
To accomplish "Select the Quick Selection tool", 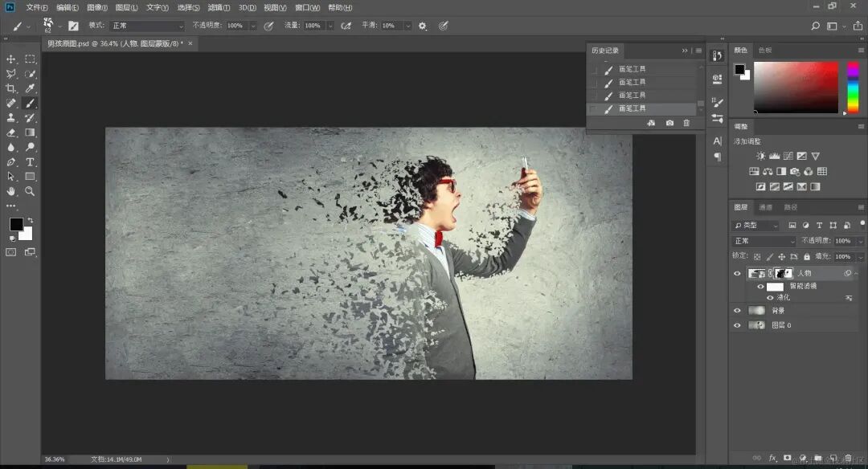I will (30, 74).
